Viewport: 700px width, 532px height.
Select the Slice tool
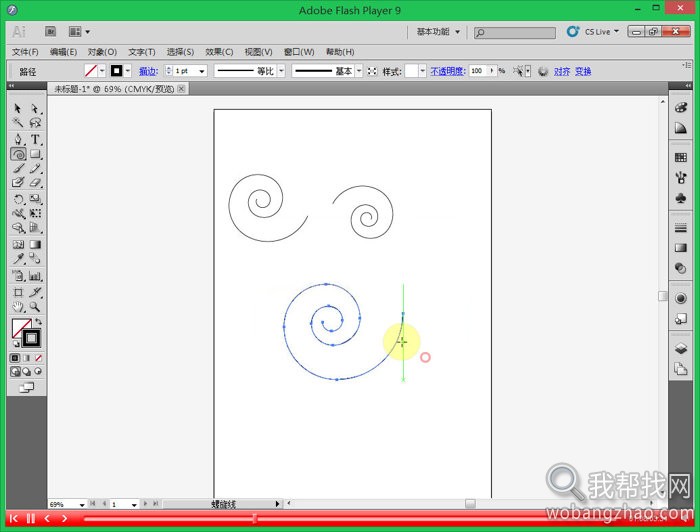point(35,292)
